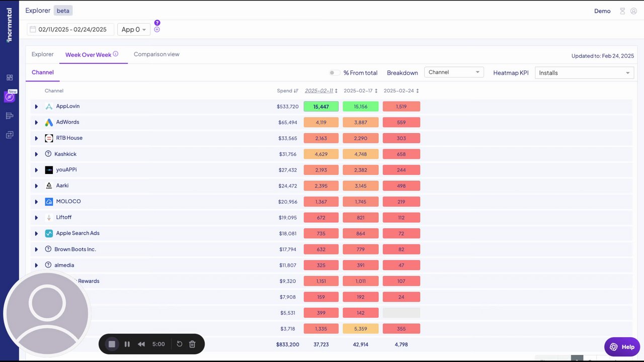Screen dimensions: 644x362
Task: Stop the screen recording
Action: click(x=112, y=344)
